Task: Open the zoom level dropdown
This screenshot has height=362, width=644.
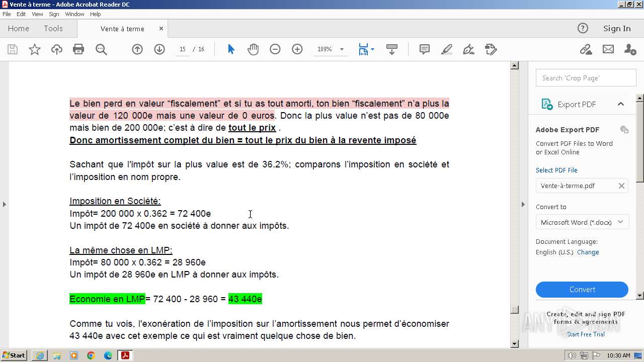Action: (x=342, y=49)
